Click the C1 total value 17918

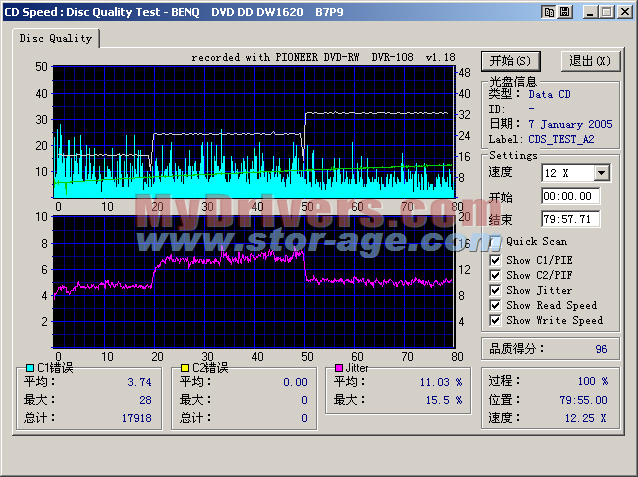(137, 418)
